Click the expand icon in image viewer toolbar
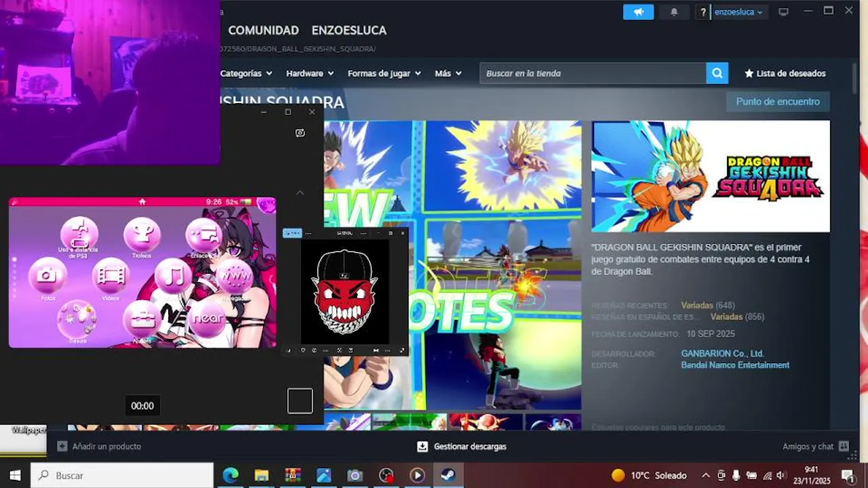868x488 pixels. pyautogui.click(x=402, y=350)
